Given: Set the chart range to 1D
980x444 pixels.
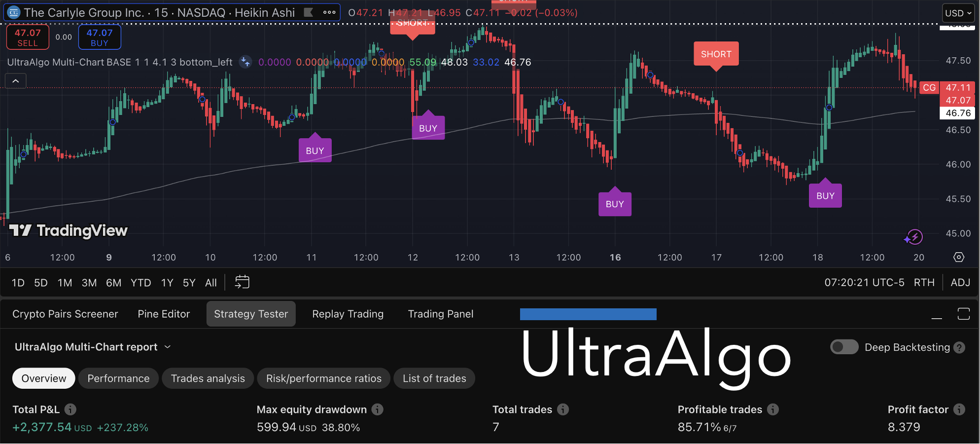Looking at the screenshot, I should tap(18, 283).
